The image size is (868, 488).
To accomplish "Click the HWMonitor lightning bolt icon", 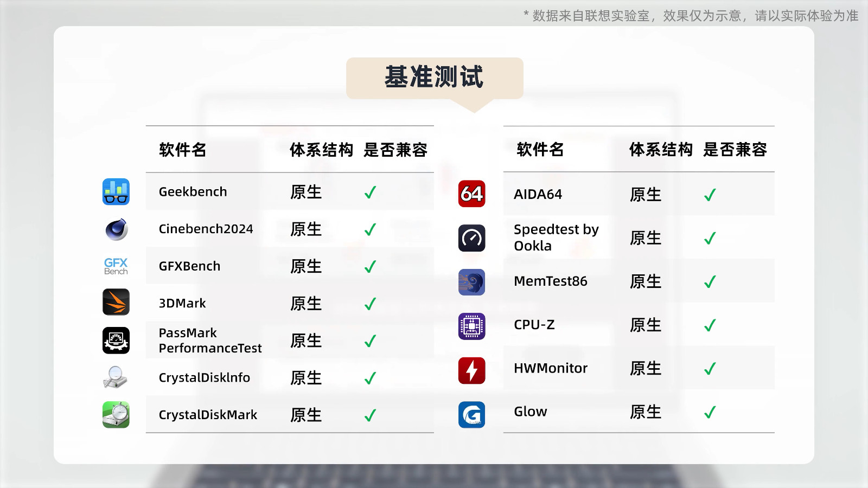I will pyautogui.click(x=472, y=370).
